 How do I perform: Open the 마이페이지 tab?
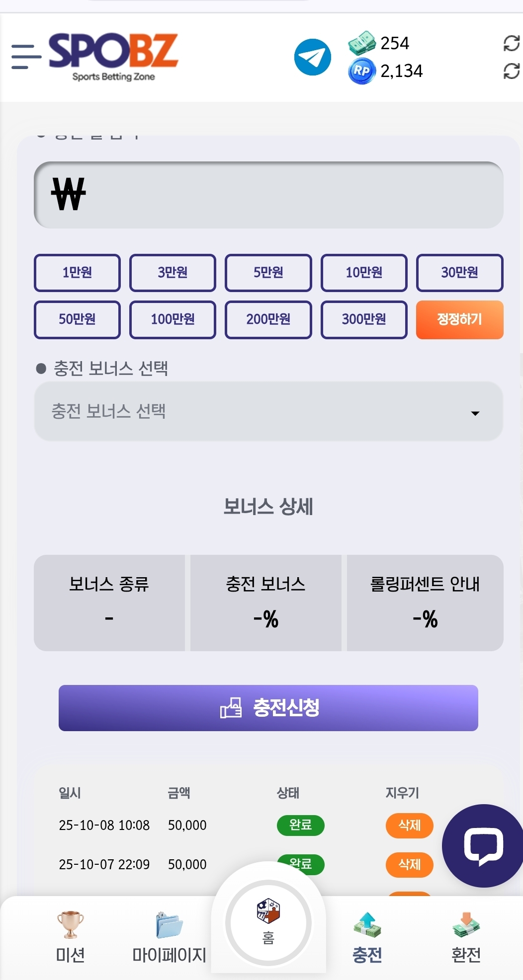(169, 937)
